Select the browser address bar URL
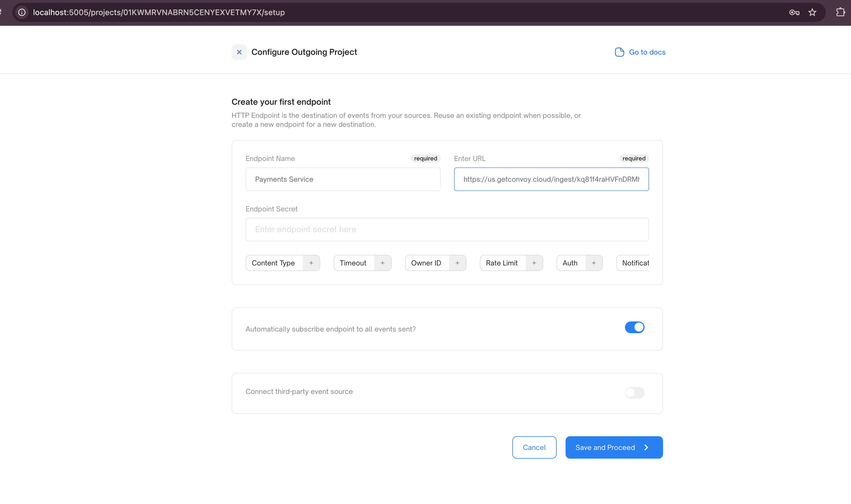The width and height of the screenshot is (851, 504). pyautogui.click(x=159, y=12)
